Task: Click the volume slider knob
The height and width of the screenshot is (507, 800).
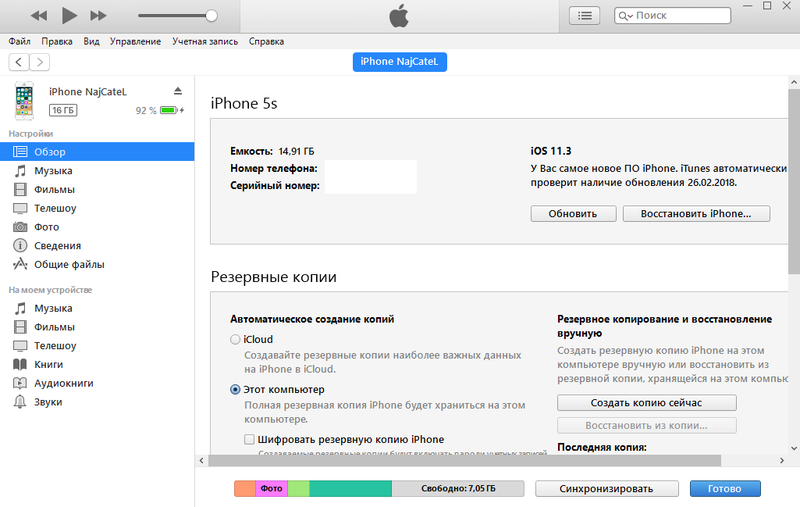Action: point(211,16)
